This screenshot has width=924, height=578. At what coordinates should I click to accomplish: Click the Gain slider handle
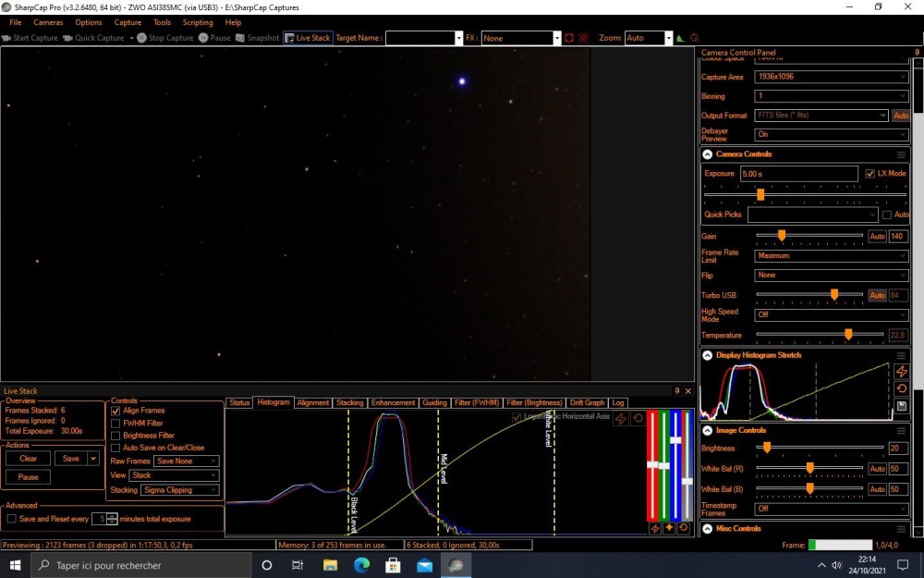point(782,236)
